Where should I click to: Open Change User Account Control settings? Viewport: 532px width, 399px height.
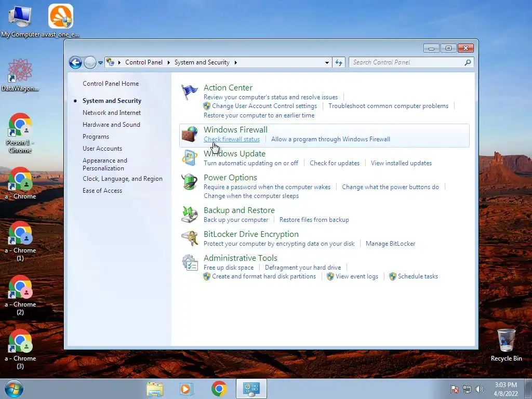(264, 106)
